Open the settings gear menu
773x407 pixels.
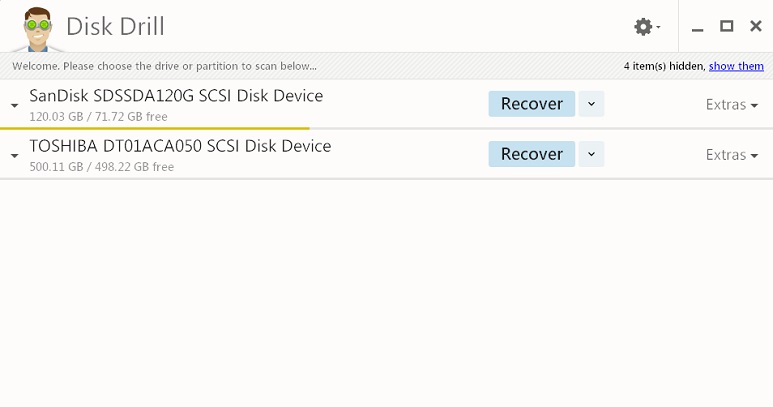646,27
